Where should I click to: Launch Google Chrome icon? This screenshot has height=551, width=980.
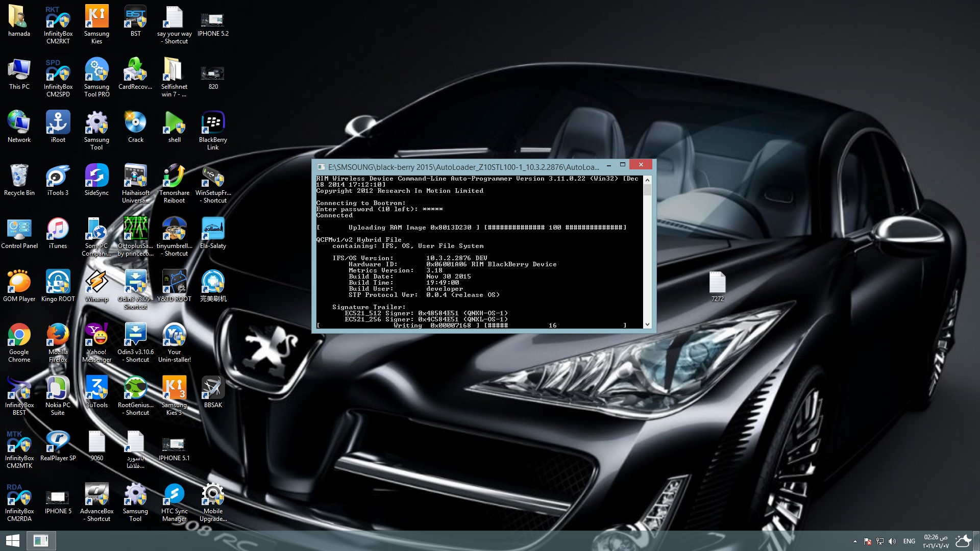coord(19,343)
